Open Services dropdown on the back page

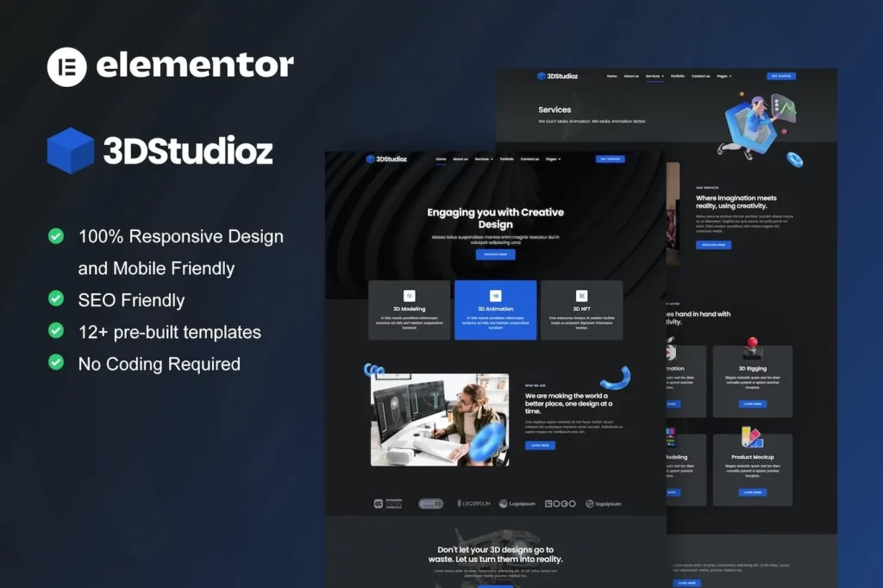(654, 75)
